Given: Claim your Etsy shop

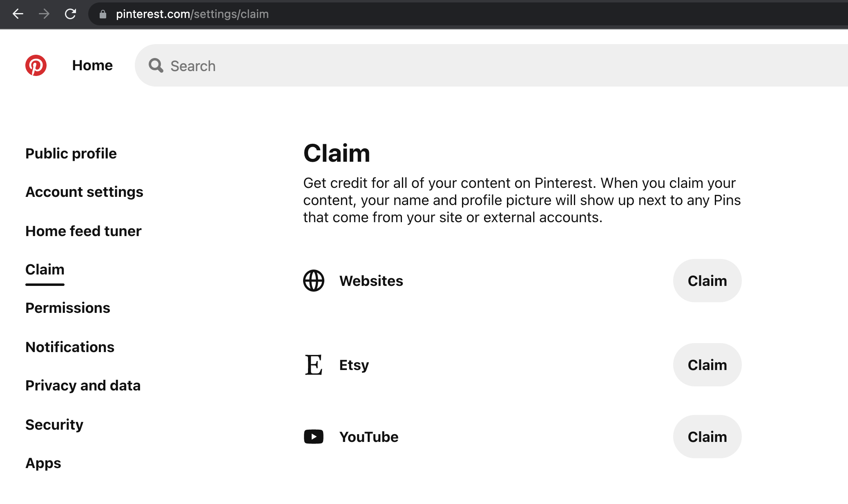Looking at the screenshot, I should [x=707, y=365].
